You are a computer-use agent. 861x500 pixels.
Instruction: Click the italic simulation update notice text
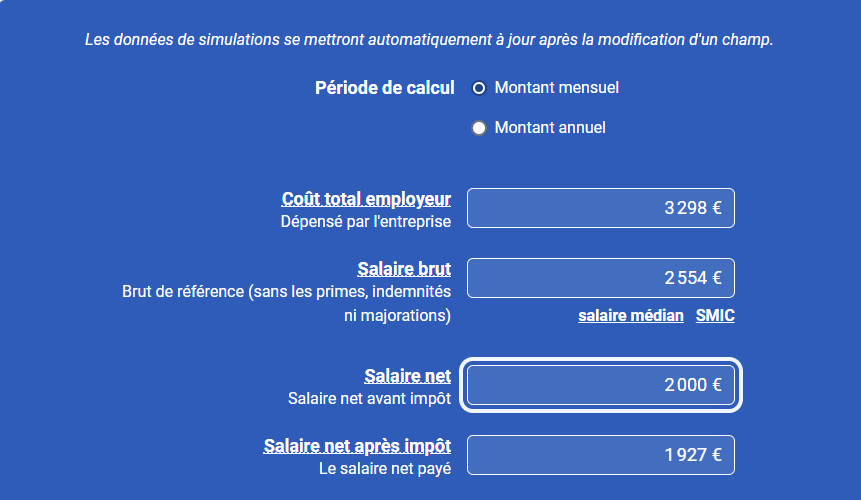[x=429, y=40]
